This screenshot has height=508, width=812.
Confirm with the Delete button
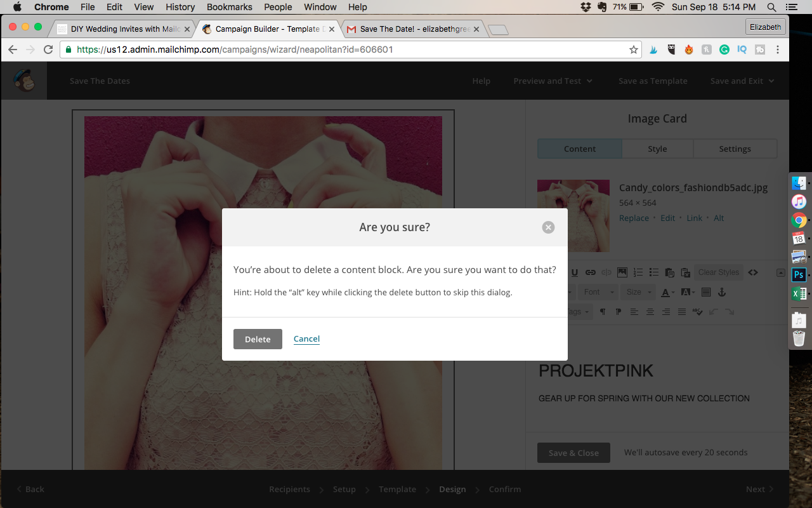258,339
